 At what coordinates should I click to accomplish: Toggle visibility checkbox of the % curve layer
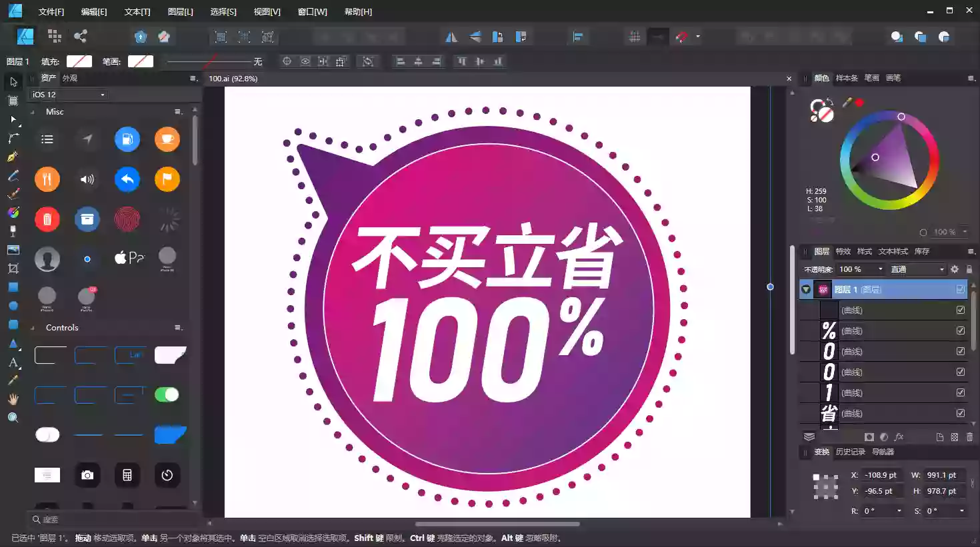[960, 330]
